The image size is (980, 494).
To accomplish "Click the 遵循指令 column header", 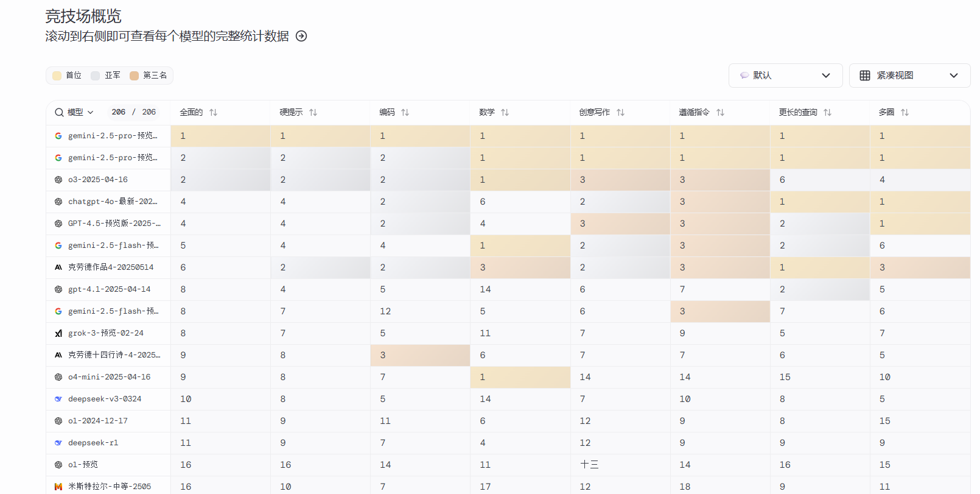I will 694,112.
